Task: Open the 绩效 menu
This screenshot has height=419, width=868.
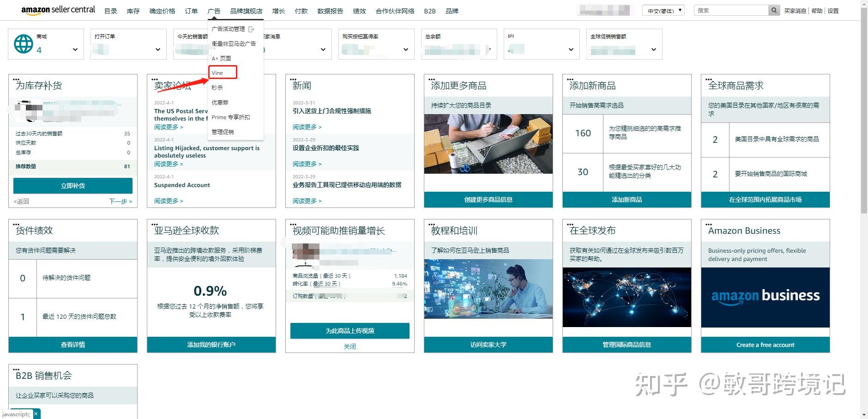Action: click(x=359, y=11)
